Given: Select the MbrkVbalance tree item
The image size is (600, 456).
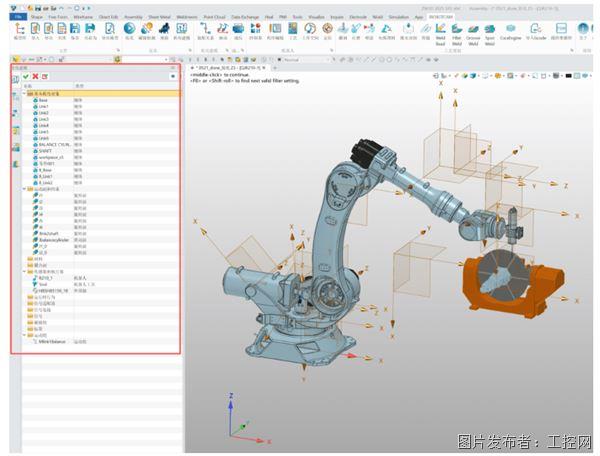Looking at the screenshot, I should tap(52, 342).
